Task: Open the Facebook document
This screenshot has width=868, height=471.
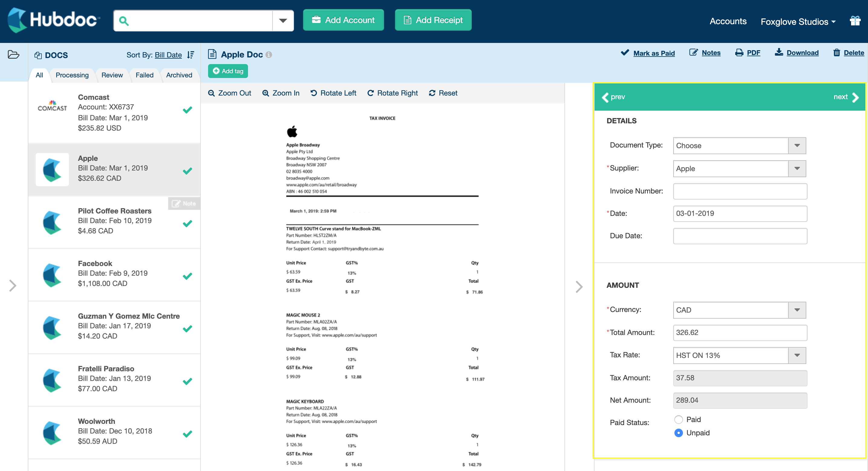Action: (x=114, y=275)
